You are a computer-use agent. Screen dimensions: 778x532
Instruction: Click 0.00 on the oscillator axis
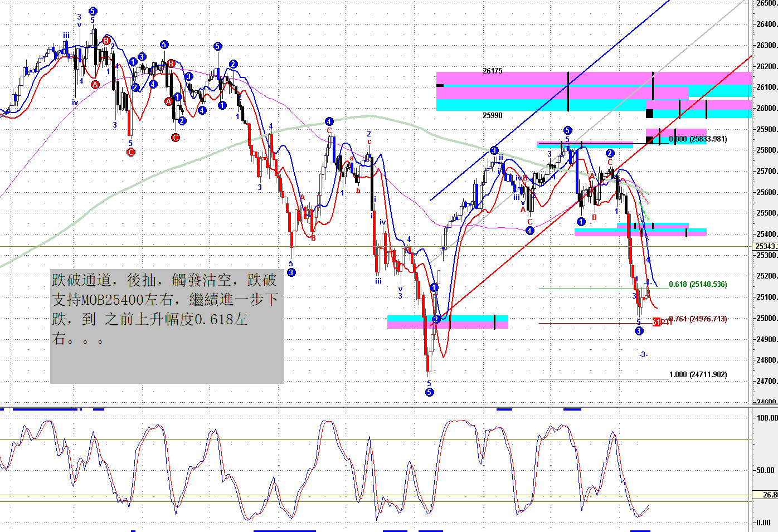tap(765, 523)
